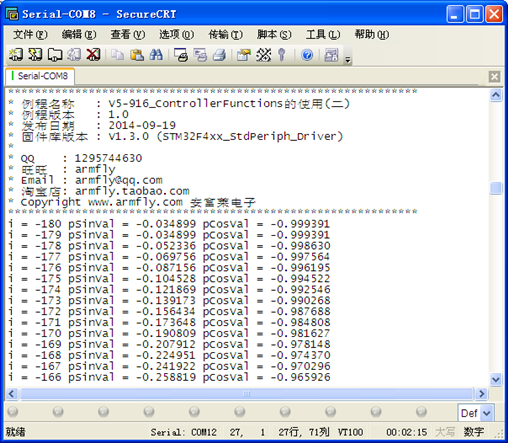Open the 查看(V) menu
508x443 pixels.
(128, 34)
